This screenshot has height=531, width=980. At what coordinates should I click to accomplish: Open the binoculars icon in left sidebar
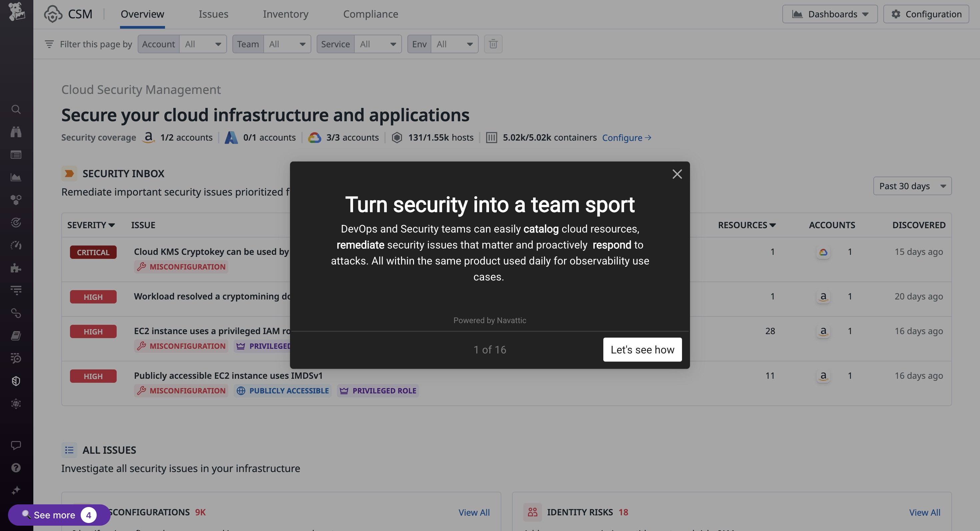(16, 132)
